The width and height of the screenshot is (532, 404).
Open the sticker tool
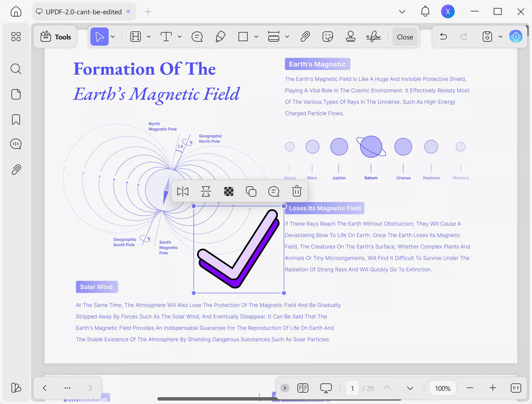pos(328,37)
